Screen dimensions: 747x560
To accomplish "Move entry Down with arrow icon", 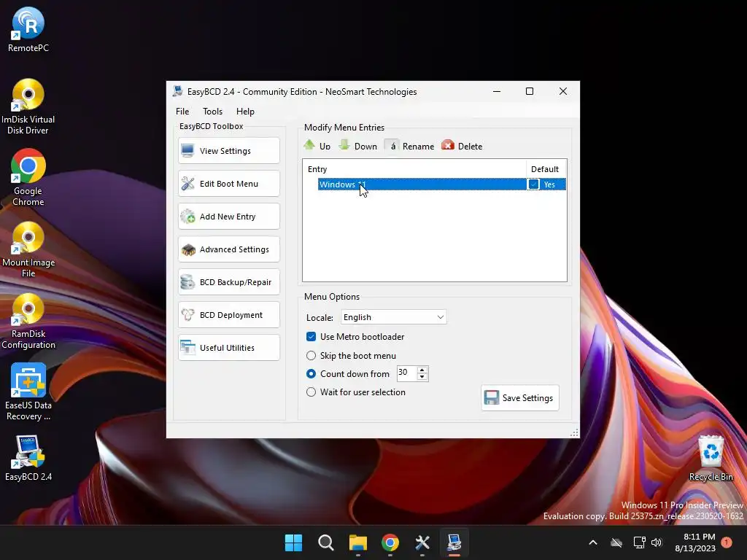I will click(357, 146).
